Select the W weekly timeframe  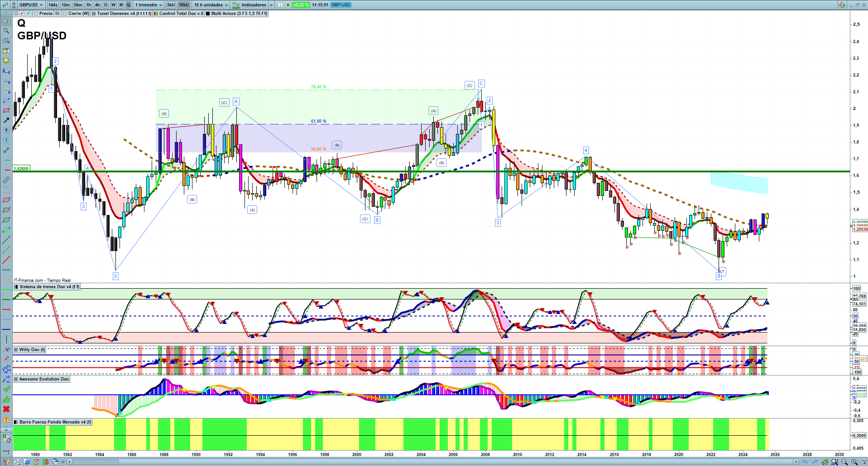point(113,5)
